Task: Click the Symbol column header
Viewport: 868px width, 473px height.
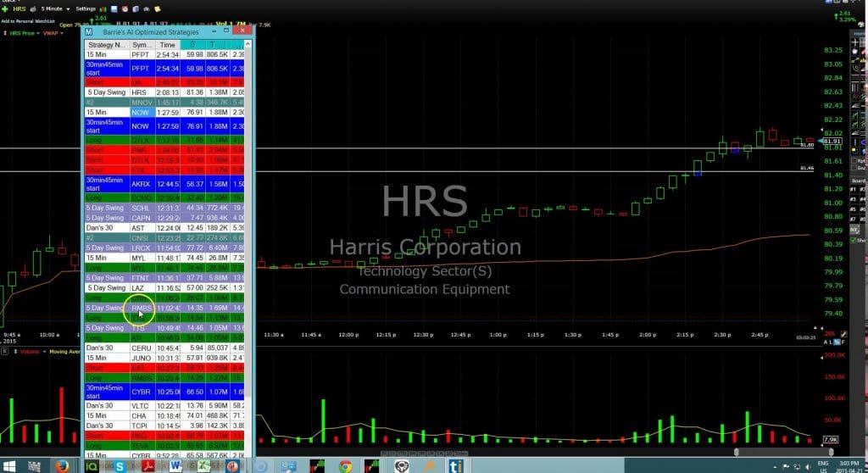Action: pyautogui.click(x=142, y=45)
